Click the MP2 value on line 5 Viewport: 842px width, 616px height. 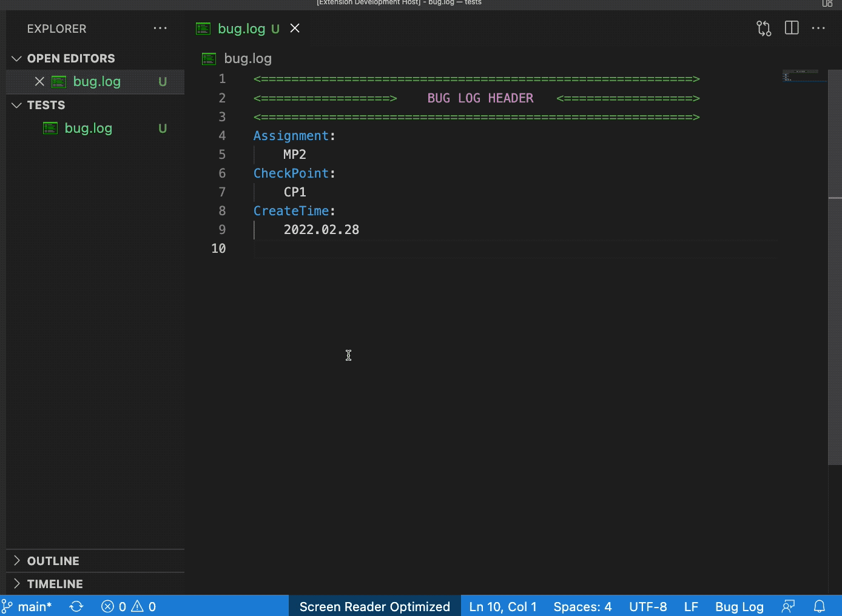(295, 155)
